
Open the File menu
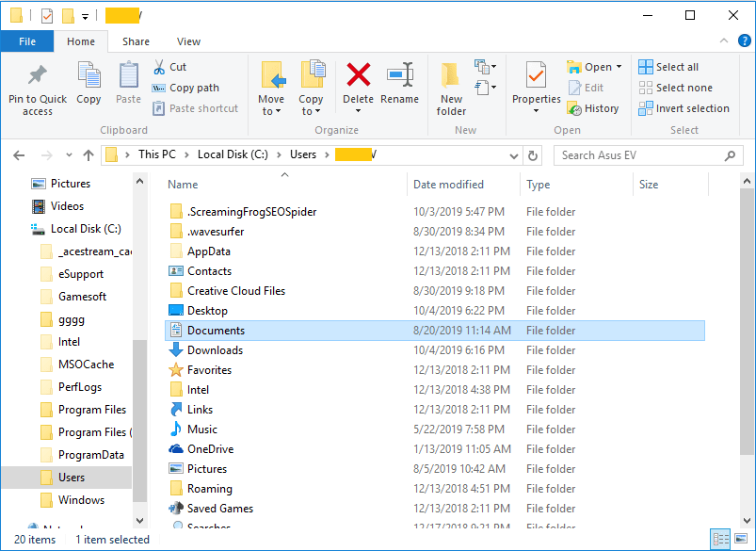click(x=27, y=41)
